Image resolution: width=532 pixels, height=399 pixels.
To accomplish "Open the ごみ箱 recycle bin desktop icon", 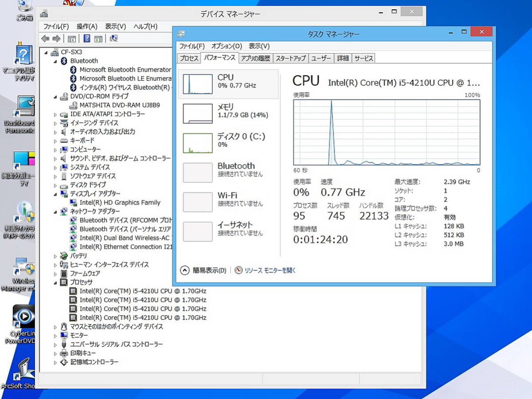I will (x=25, y=10).
